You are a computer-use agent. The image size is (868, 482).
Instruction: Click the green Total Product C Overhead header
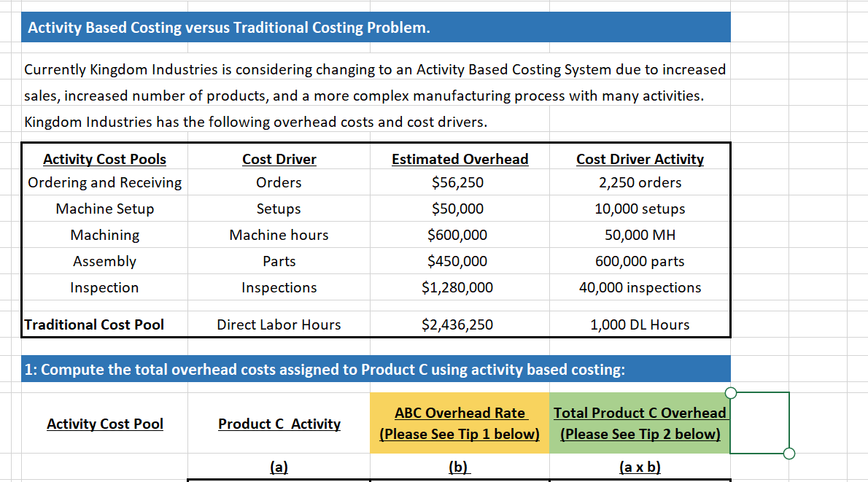pos(640,423)
